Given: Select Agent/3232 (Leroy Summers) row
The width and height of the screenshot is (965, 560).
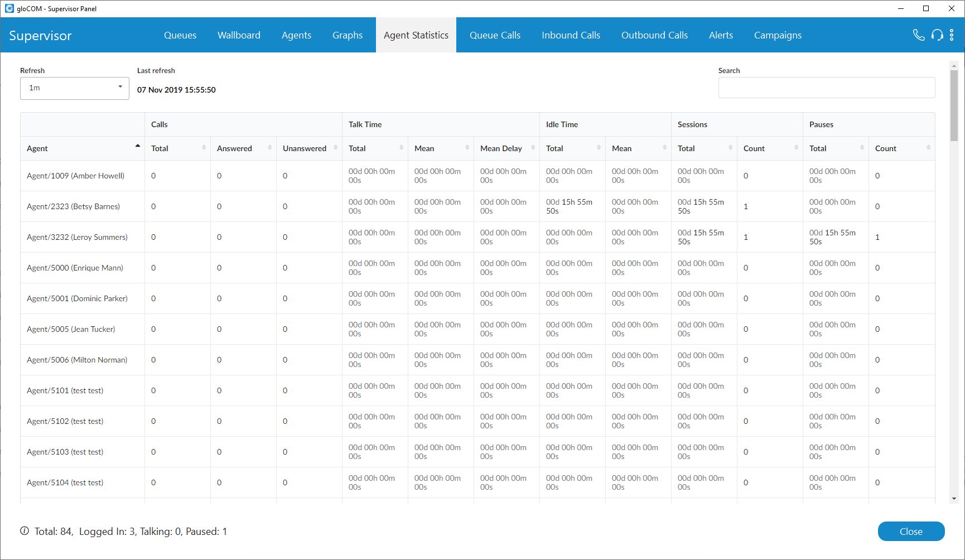Looking at the screenshot, I should point(77,237).
